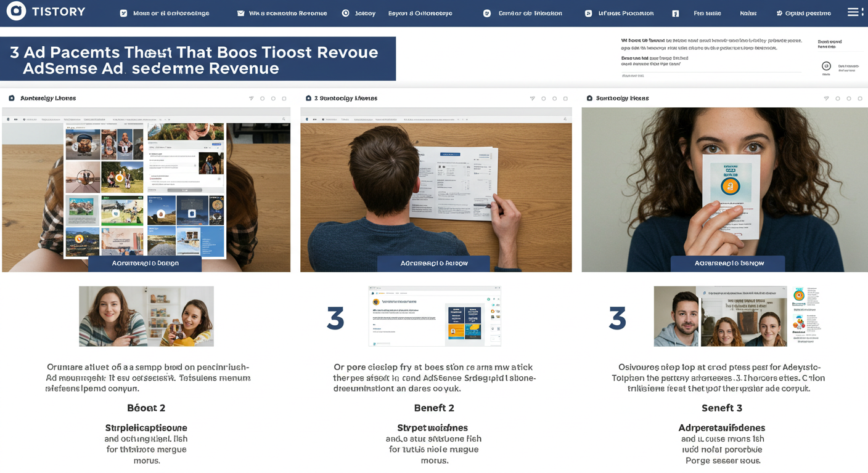Click the round clock icon under header
Image resolution: width=868 pixels, height=473 pixels.
(x=826, y=66)
